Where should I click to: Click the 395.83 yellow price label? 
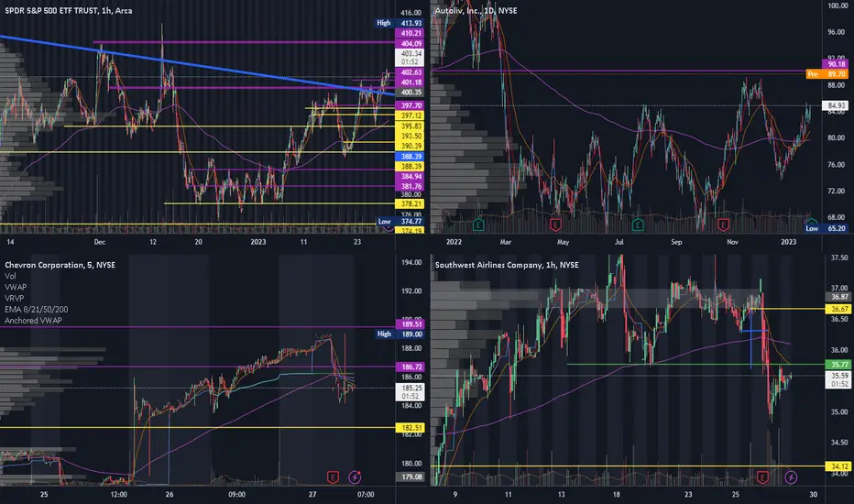[x=411, y=126]
